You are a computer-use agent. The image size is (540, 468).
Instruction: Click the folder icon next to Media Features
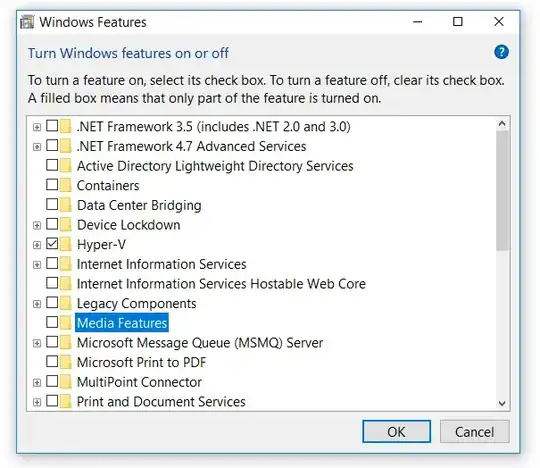point(65,323)
